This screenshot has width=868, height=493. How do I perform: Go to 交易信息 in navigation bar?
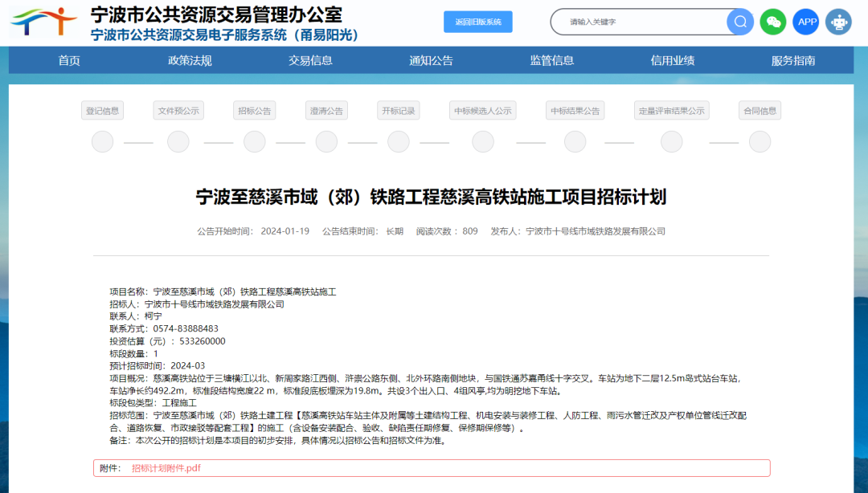(x=310, y=60)
